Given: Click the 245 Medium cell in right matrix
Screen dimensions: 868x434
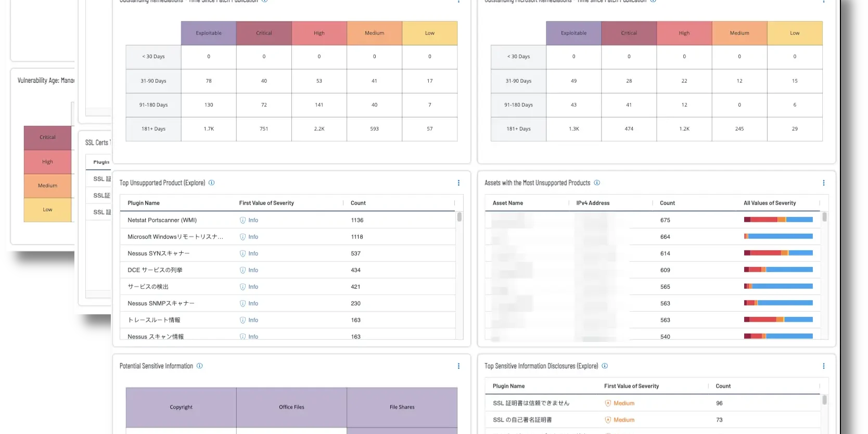Looking at the screenshot, I should (739, 129).
